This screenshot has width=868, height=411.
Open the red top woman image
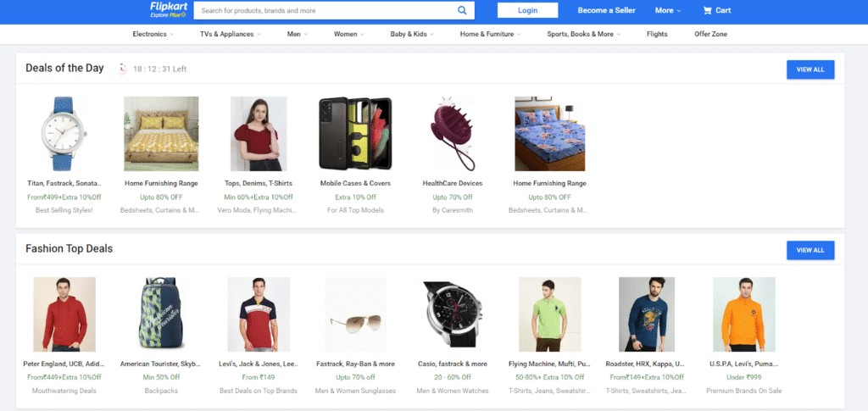pos(259,134)
